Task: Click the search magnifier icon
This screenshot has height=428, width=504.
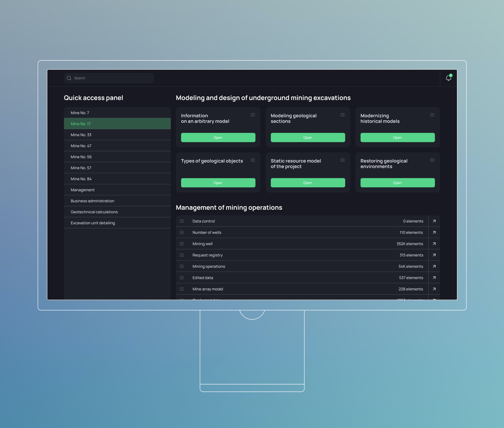Action: point(69,78)
